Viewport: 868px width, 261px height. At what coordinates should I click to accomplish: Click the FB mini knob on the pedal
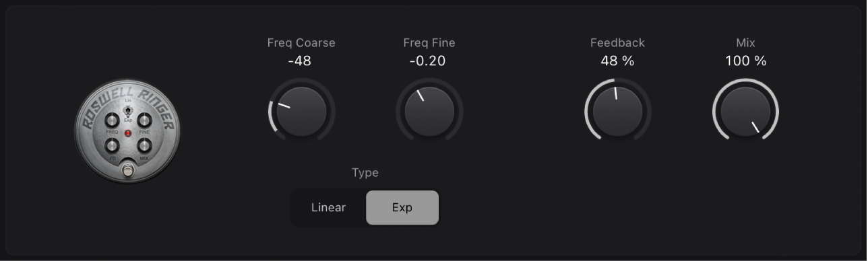coord(111,145)
